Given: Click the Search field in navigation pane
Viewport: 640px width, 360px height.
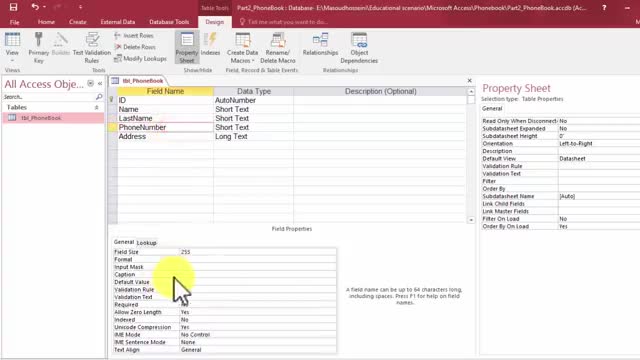Looking at the screenshot, I should 49,97.
